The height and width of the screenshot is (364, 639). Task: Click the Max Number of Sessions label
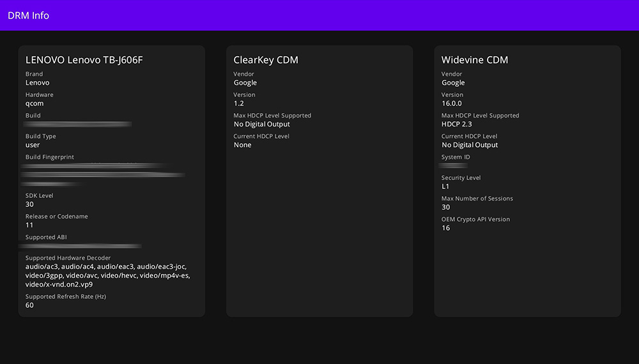(x=477, y=199)
